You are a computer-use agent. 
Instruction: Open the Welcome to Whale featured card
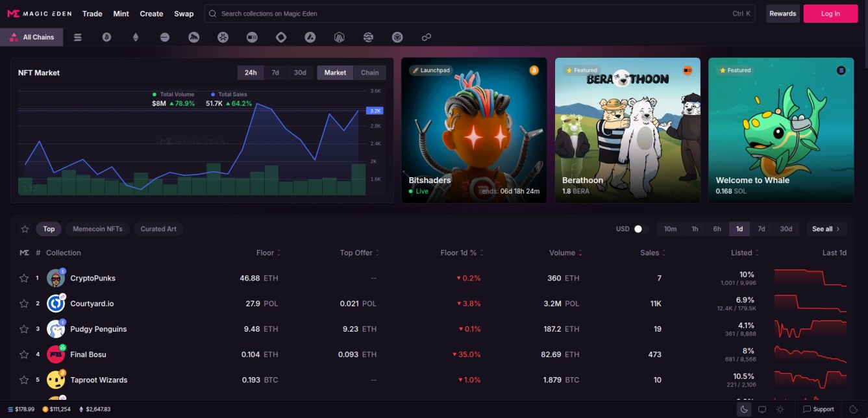pyautogui.click(x=781, y=130)
